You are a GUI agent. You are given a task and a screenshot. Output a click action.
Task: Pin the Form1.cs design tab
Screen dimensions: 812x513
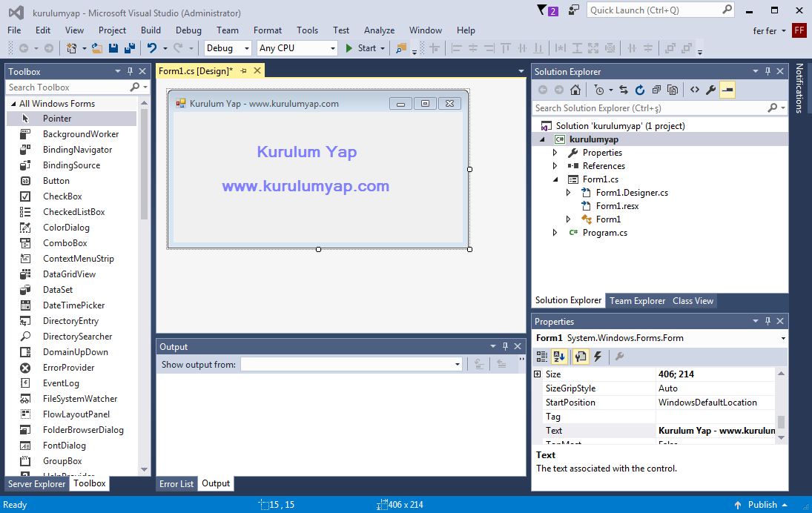(x=243, y=71)
